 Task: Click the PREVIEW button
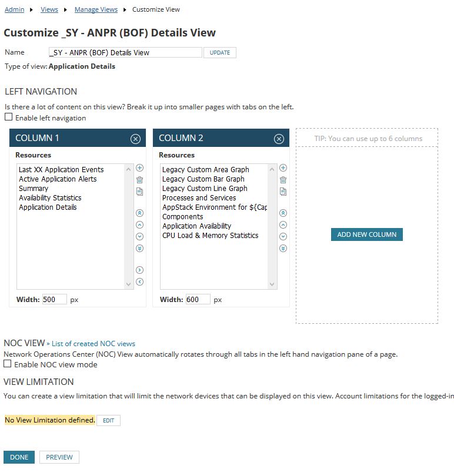pyautogui.click(x=59, y=457)
